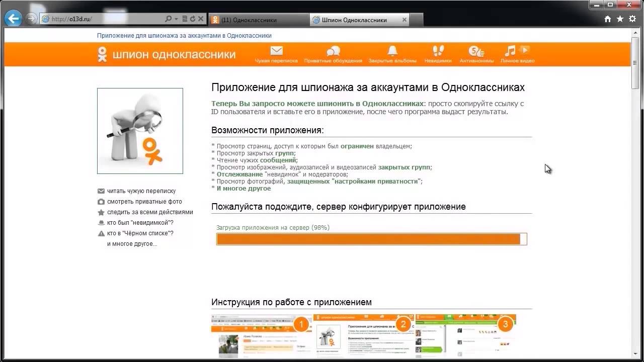The width and height of the screenshot is (644, 362).
Task: Click the Чужая переписка envelope icon
Action: [x=276, y=50]
